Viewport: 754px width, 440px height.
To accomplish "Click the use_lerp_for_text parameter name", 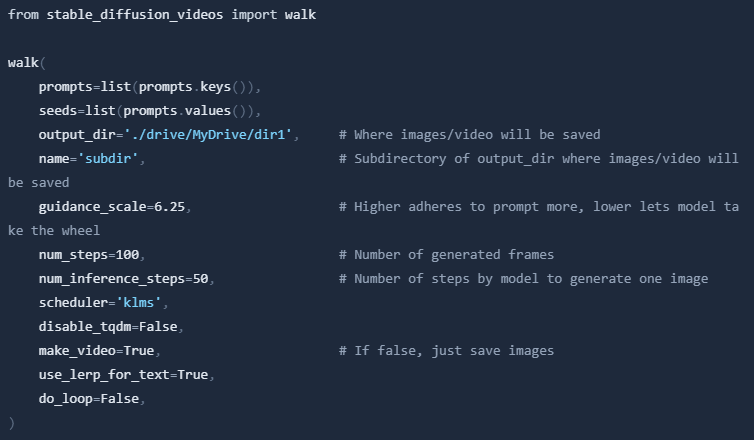I will click(105, 374).
